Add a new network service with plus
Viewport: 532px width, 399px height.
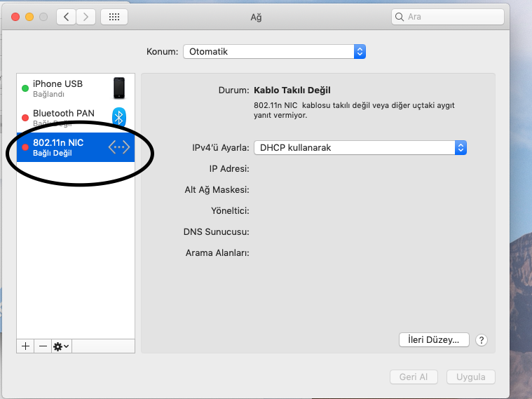point(26,346)
